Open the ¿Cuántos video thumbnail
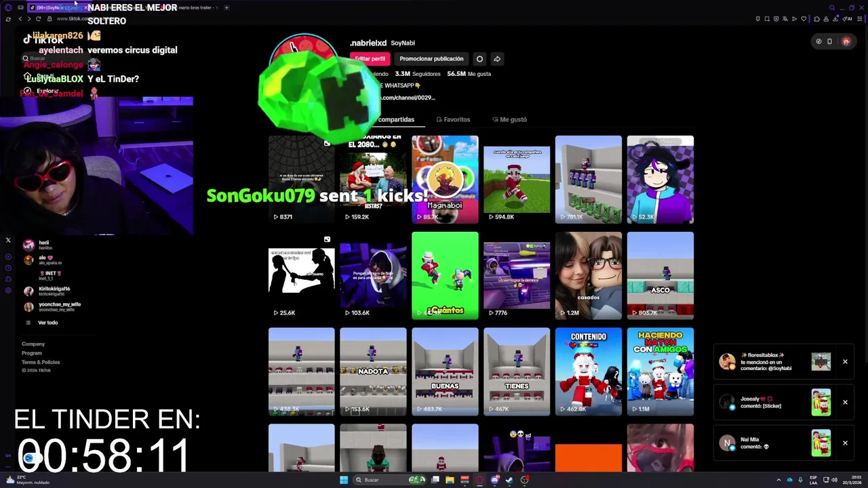 point(445,276)
